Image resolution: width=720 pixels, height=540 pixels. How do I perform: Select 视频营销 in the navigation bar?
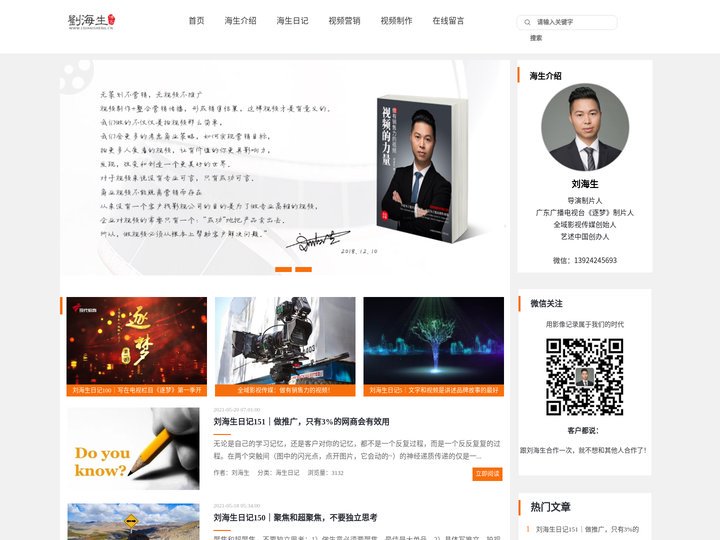(344, 21)
